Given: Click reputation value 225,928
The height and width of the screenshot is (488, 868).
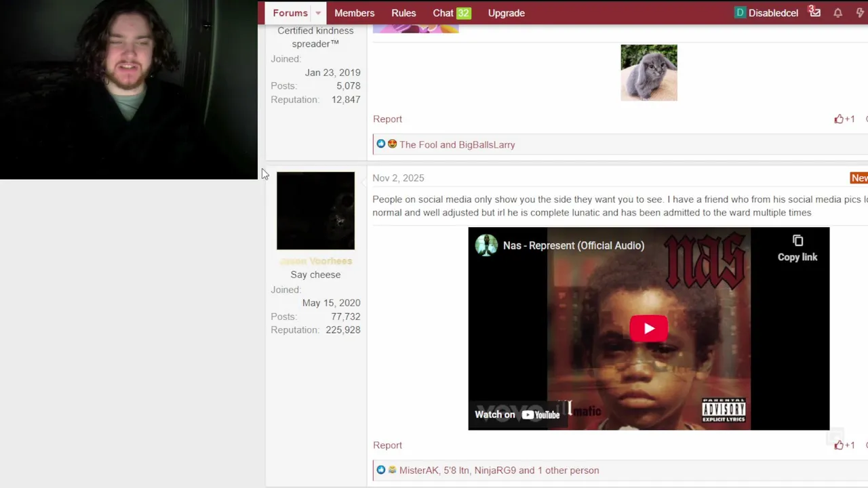Looking at the screenshot, I should tap(343, 330).
